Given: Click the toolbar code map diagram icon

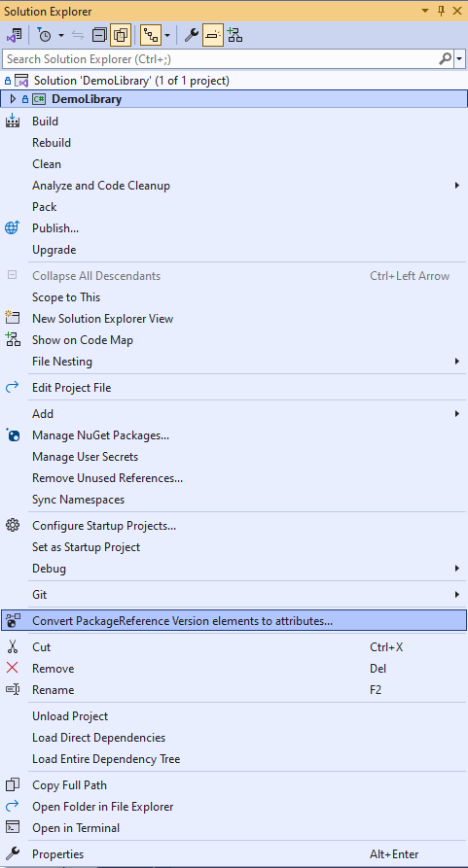Looking at the screenshot, I should click(x=234, y=35).
